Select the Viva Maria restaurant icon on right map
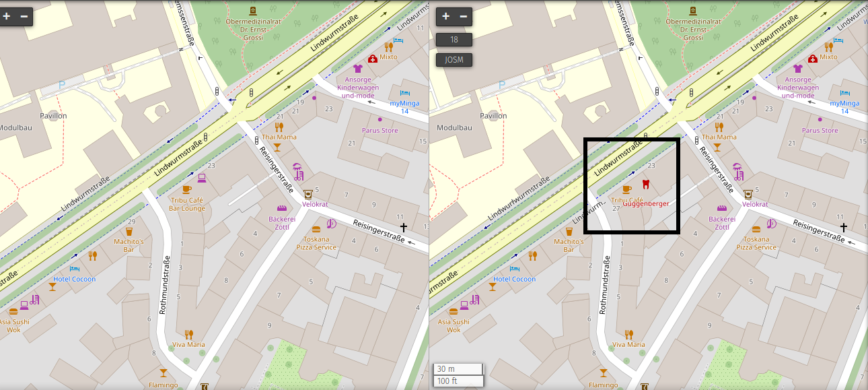 tap(628, 334)
